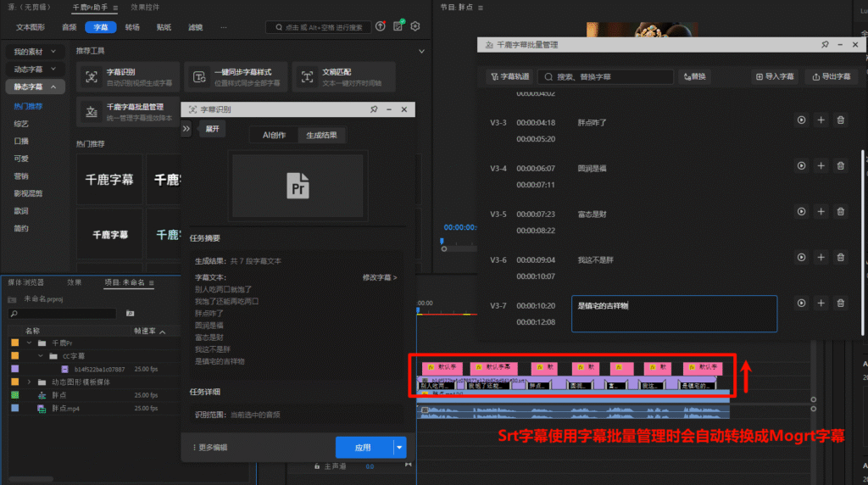
Task: Delete subtitle row V3-3
Action: (x=840, y=120)
